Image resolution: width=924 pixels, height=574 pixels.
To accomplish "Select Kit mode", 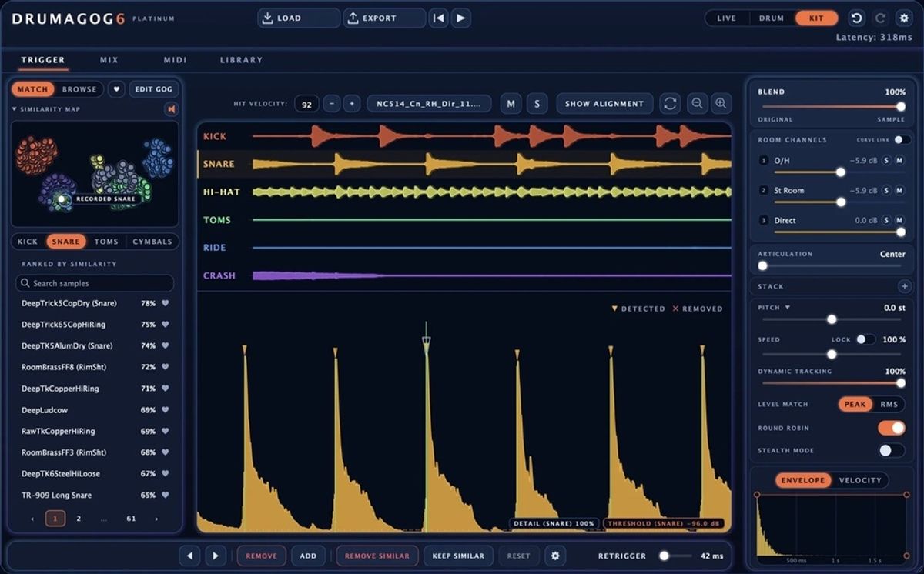I will pos(816,18).
